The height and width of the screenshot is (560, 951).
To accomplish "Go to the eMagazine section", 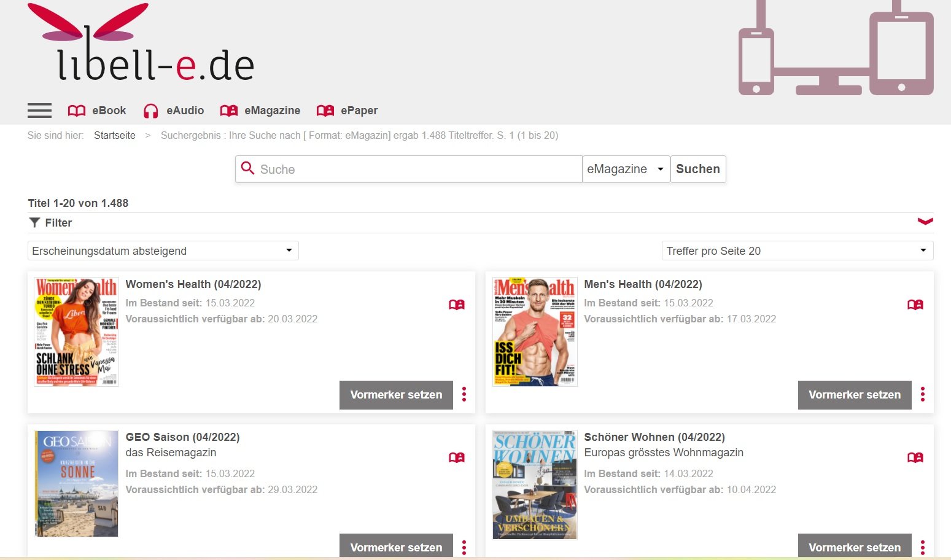I will tap(273, 111).
